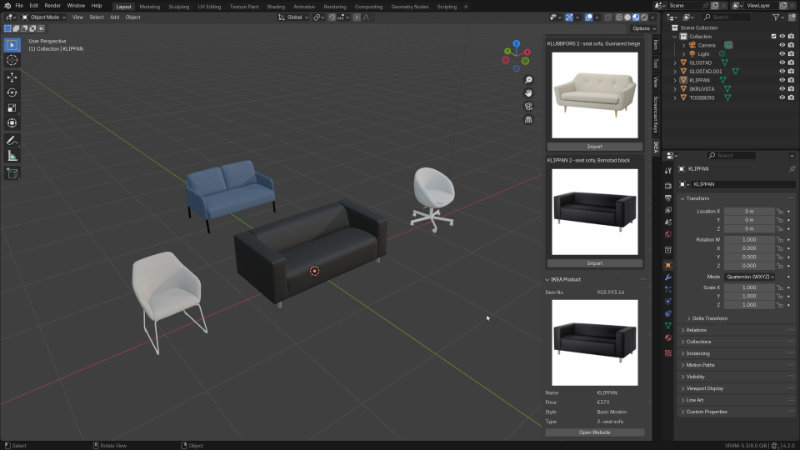Image resolution: width=800 pixels, height=450 pixels.
Task: Open the Object Mode dropdown
Action: [x=44, y=17]
